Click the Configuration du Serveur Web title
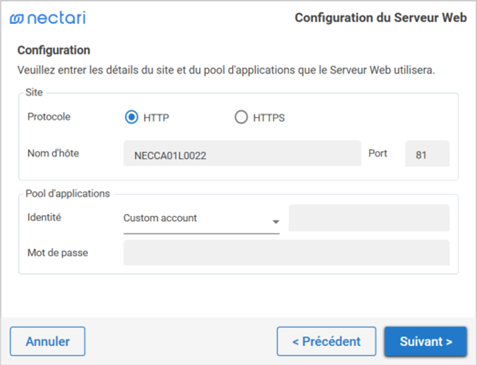The height and width of the screenshot is (365, 477). coord(381,18)
